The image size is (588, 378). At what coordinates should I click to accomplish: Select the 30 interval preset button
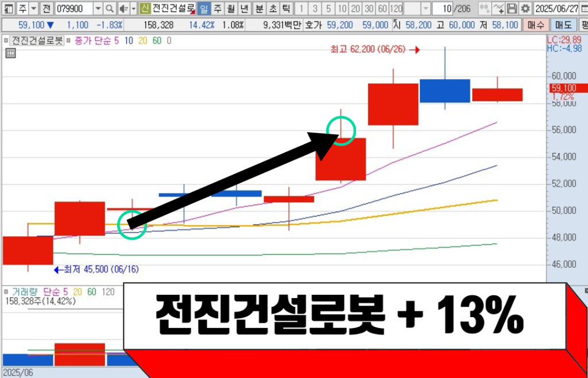click(369, 8)
